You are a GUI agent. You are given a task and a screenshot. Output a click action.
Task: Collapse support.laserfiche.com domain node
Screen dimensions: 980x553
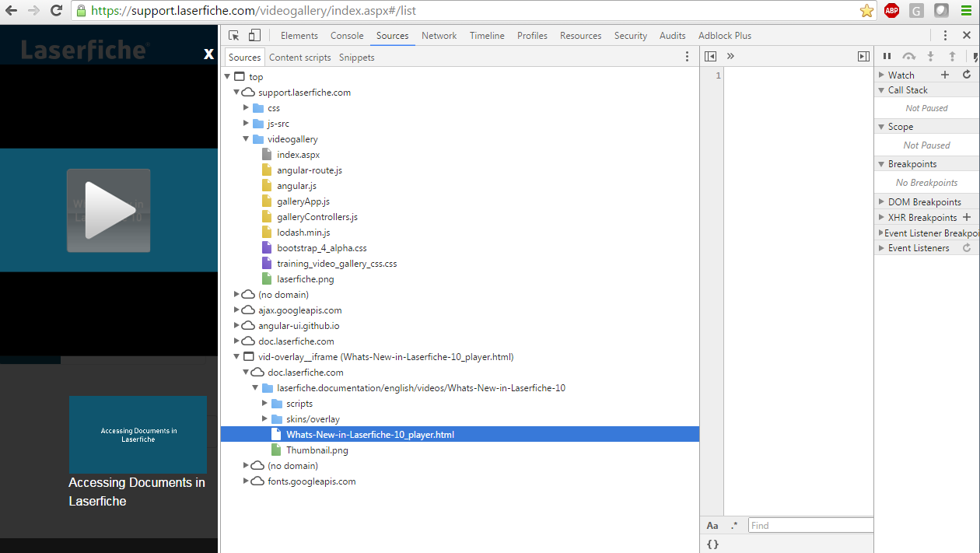tap(237, 92)
